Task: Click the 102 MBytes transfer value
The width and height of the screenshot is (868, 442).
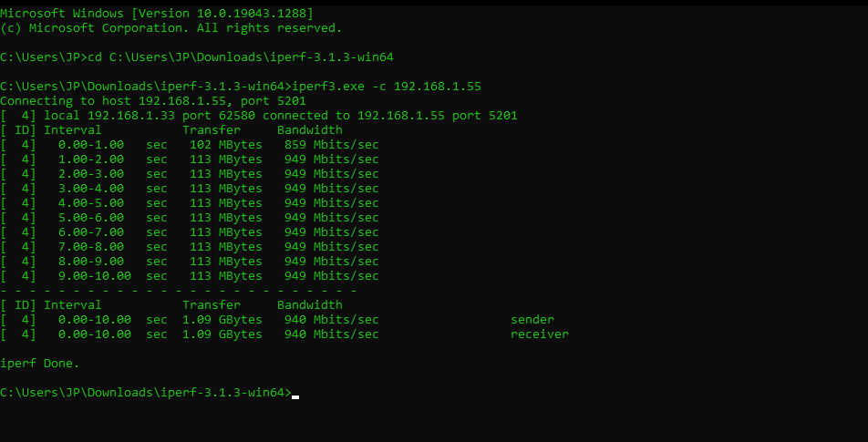Action: [x=226, y=145]
